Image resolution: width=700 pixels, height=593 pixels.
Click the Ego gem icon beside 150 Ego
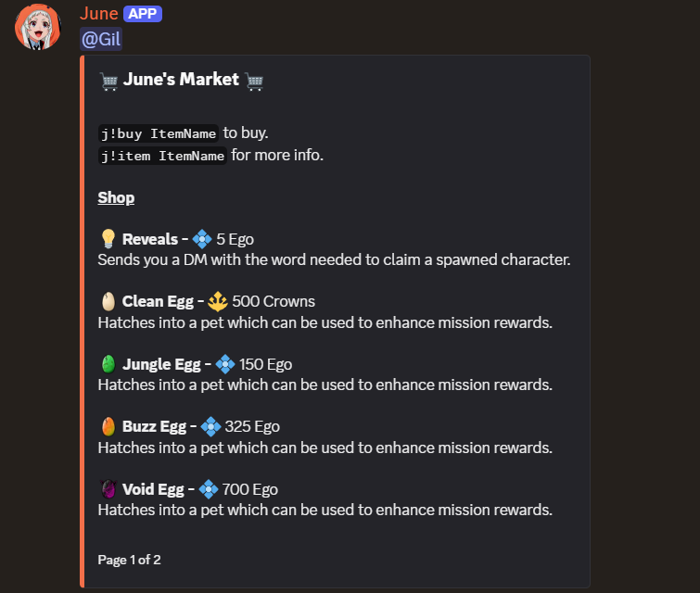(225, 364)
